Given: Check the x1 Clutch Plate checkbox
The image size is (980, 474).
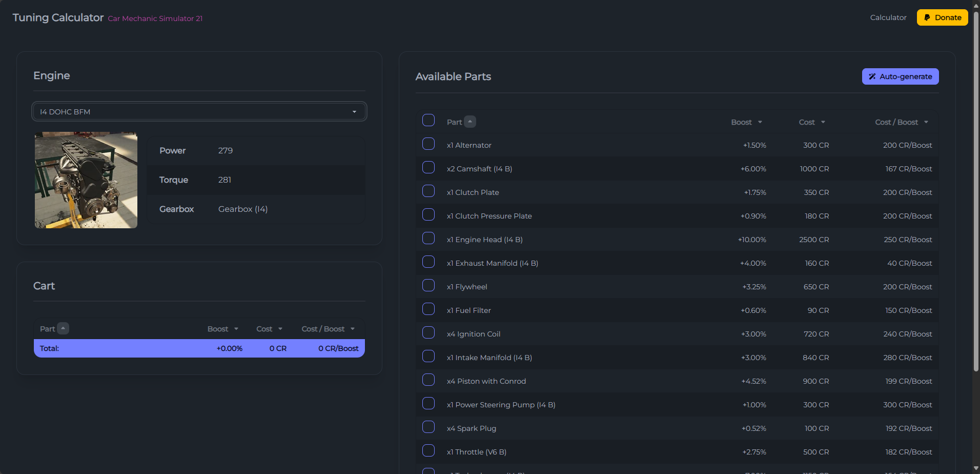Looking at the screenshot, I should coord(428,191).
